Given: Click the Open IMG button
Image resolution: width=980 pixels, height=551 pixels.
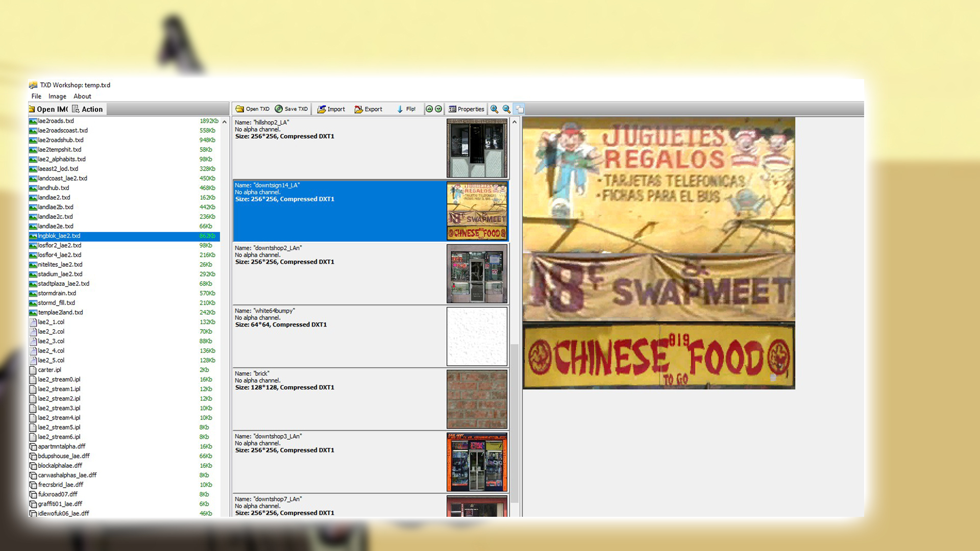Looking at the screenshot, I should coord(48,109).
